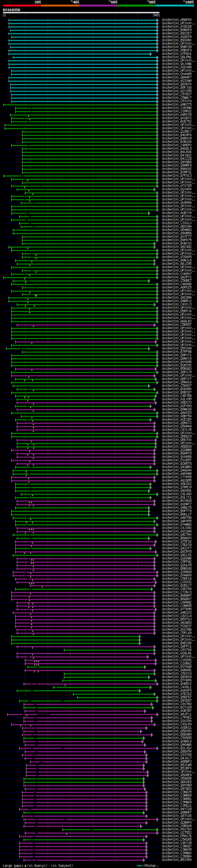Screen dimensions: 197x868
Task: Select the label UniRef100_C5KBE7
Action: click(x=177, y=281)
